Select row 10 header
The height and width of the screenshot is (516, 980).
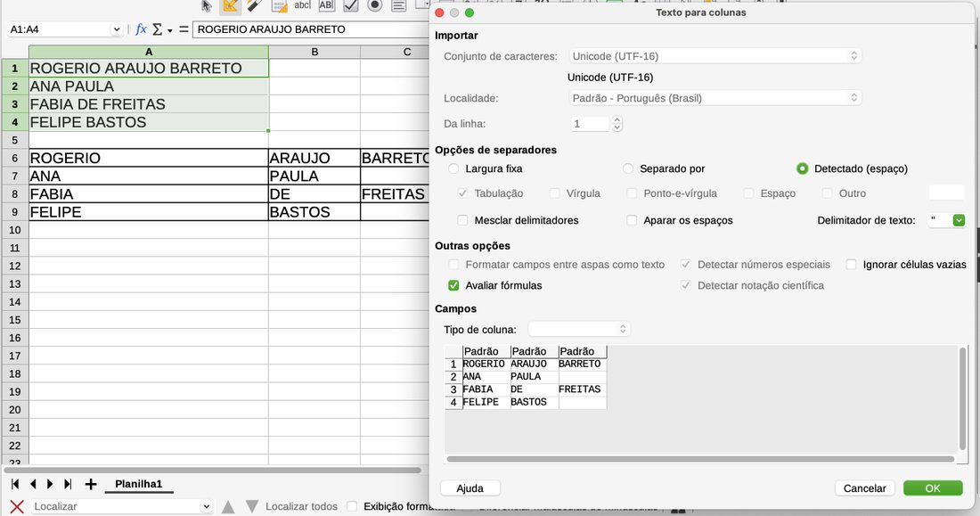(x=15, y=230)
